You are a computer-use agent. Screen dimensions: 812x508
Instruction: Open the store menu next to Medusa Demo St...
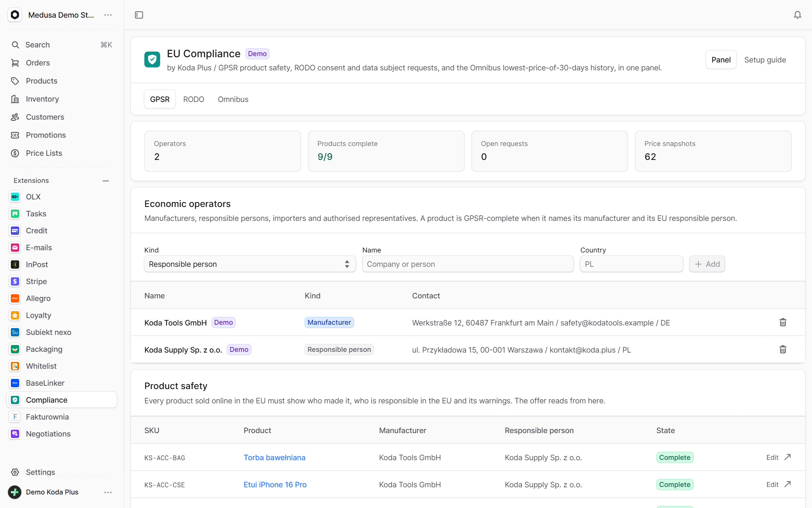108,15
